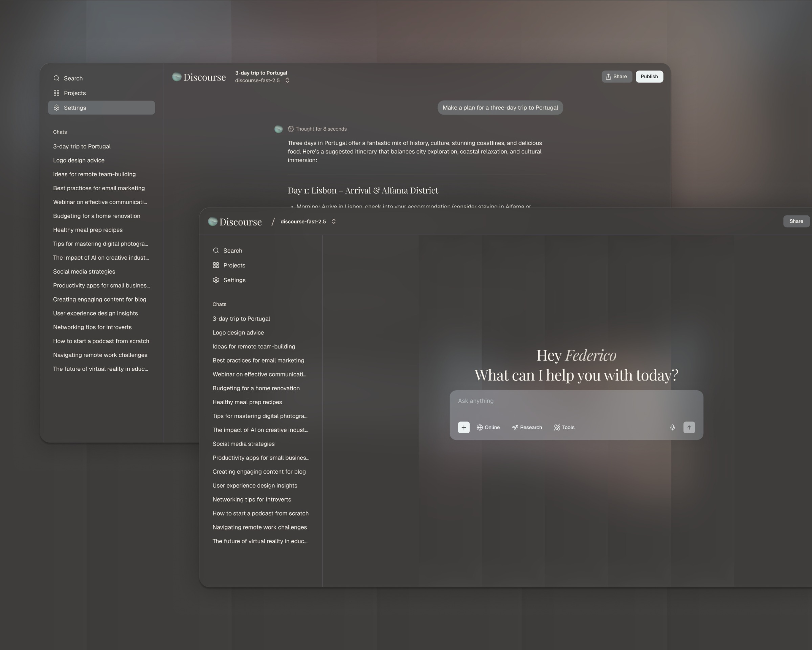This screenshot has width=812, height=650.
Task: Click the share icon next to Publish
Action: [x=608, y=76]
